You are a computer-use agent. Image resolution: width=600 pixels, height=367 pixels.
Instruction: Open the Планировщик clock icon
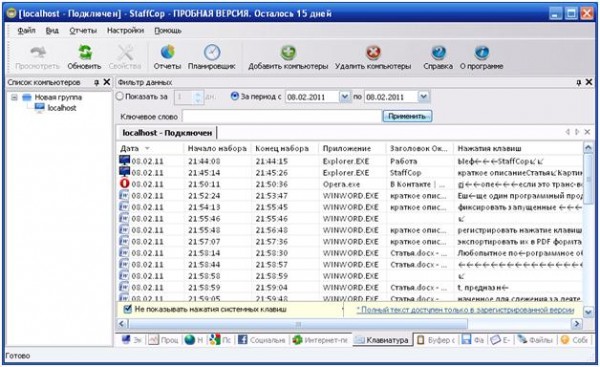(x=212, y=52)
